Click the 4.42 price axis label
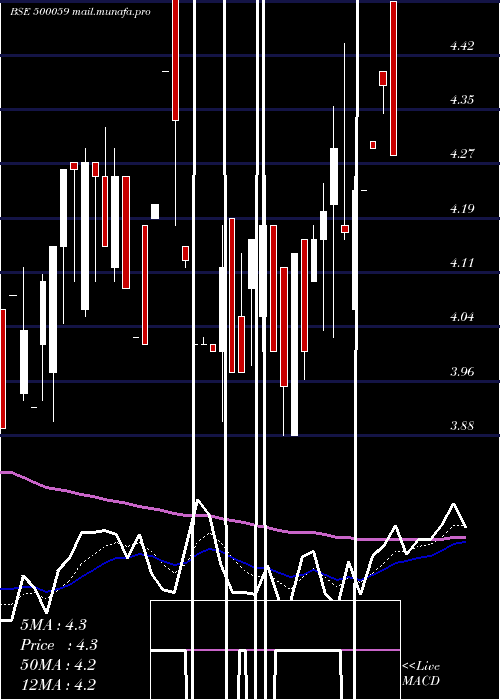The height and width of the screenshot is (700, 500). click(462, 46)
